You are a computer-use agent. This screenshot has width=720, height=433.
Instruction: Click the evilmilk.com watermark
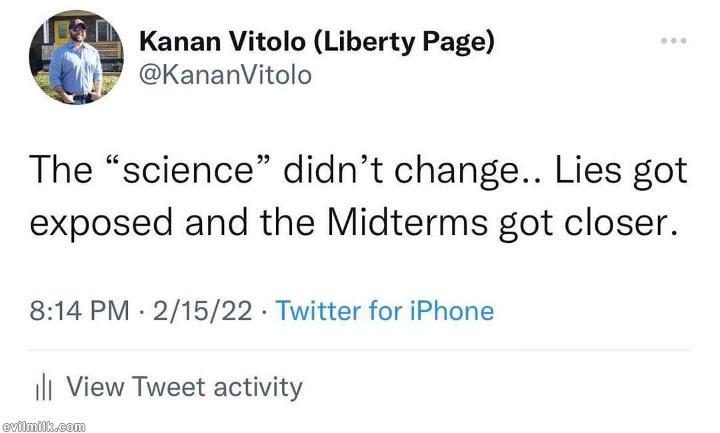point(44,426)
